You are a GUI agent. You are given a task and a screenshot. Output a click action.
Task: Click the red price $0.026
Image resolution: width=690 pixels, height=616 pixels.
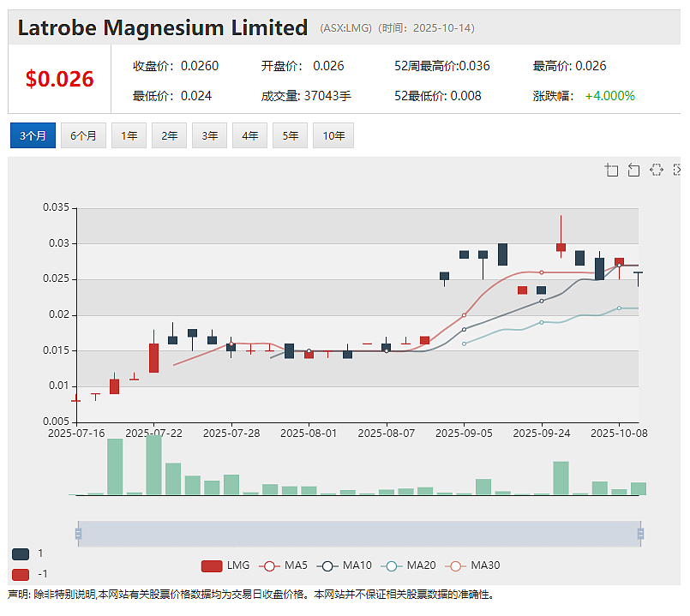pos(59,79)
